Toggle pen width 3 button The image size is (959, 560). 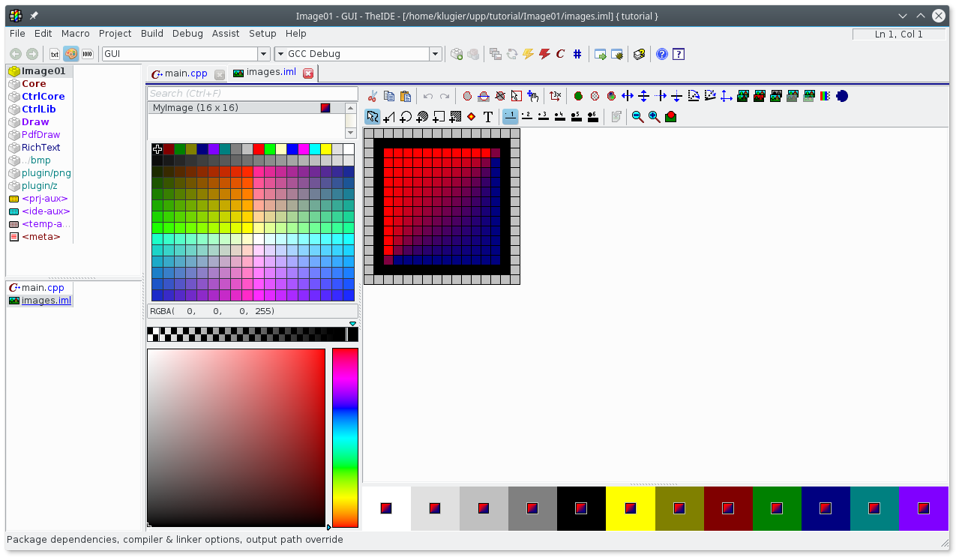click(x=544, y=117)
